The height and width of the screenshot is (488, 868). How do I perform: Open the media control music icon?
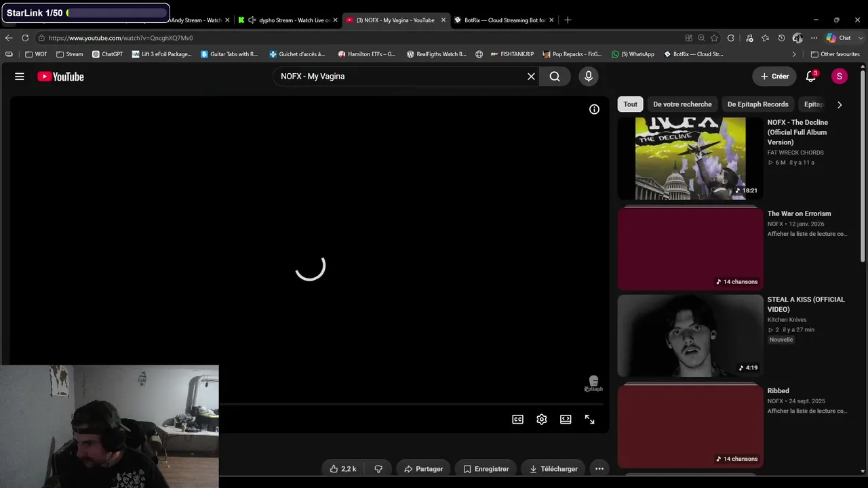[x=749, y=38]
